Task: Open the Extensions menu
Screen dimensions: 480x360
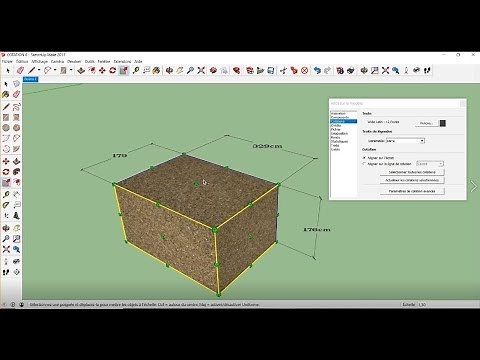Action: [122, 62]
